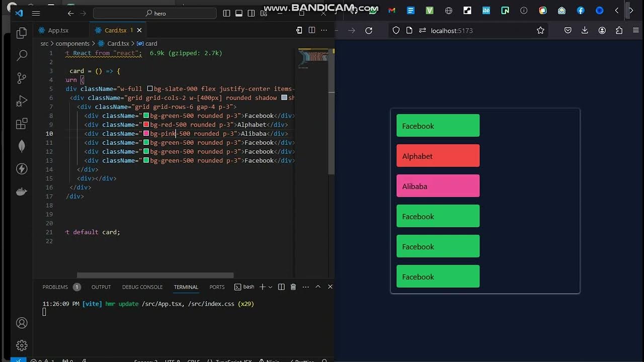Screen dimensions: 644x362
Task: Open the bg-pink-500 color swatch
Action: pos(146,134)
